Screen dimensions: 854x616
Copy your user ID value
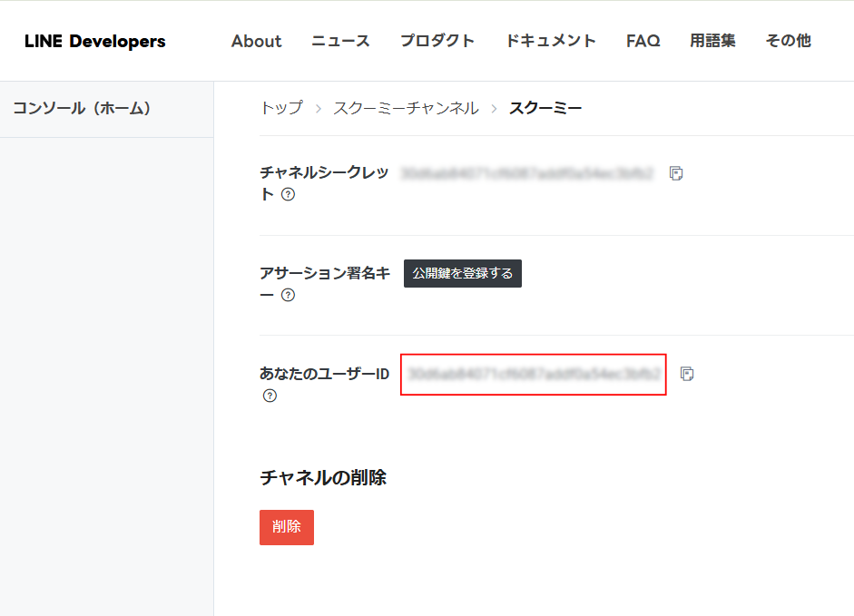[x=687, y=374]
